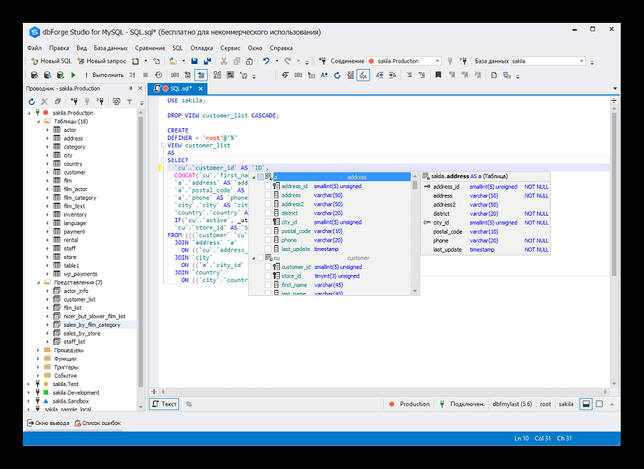Check the address_id column checkbox
The width and height of the screenshot is (644, 469).
[x=268, y=186]
